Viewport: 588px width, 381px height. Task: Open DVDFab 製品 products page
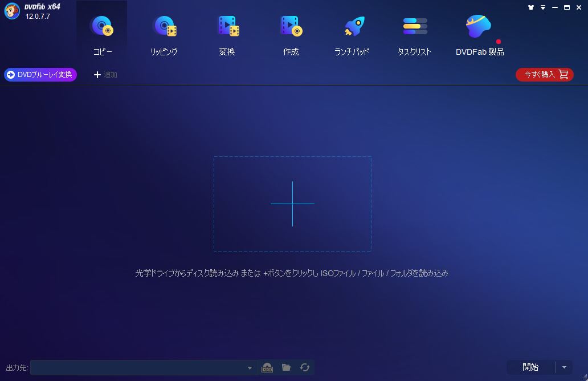(x=479, y=34)
